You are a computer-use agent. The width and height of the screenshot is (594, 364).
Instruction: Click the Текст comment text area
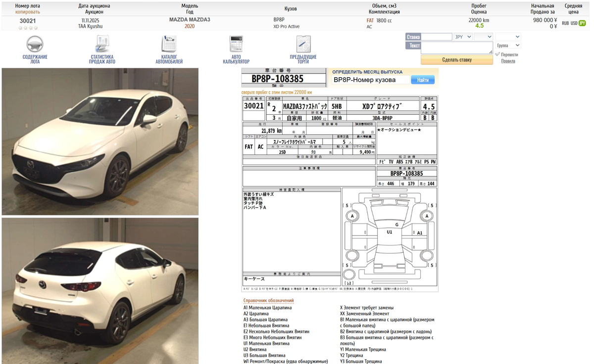coord(456,47)
